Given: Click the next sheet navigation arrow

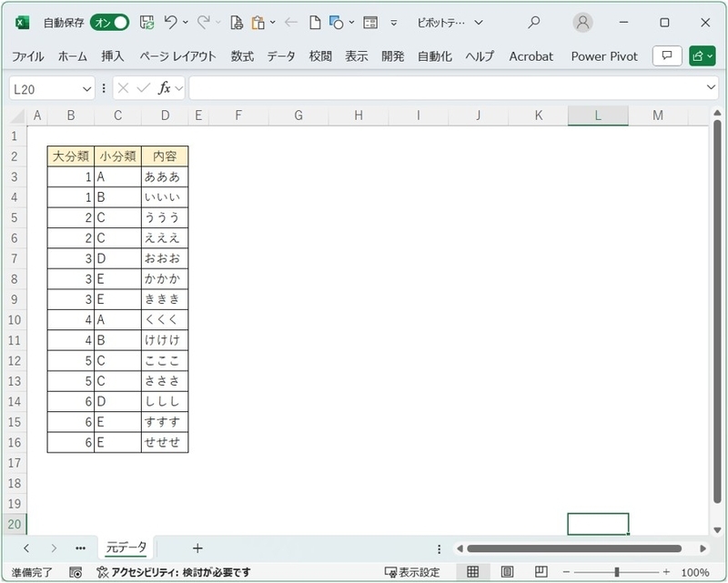Looking at the screenshot, I should coord(54,548).
